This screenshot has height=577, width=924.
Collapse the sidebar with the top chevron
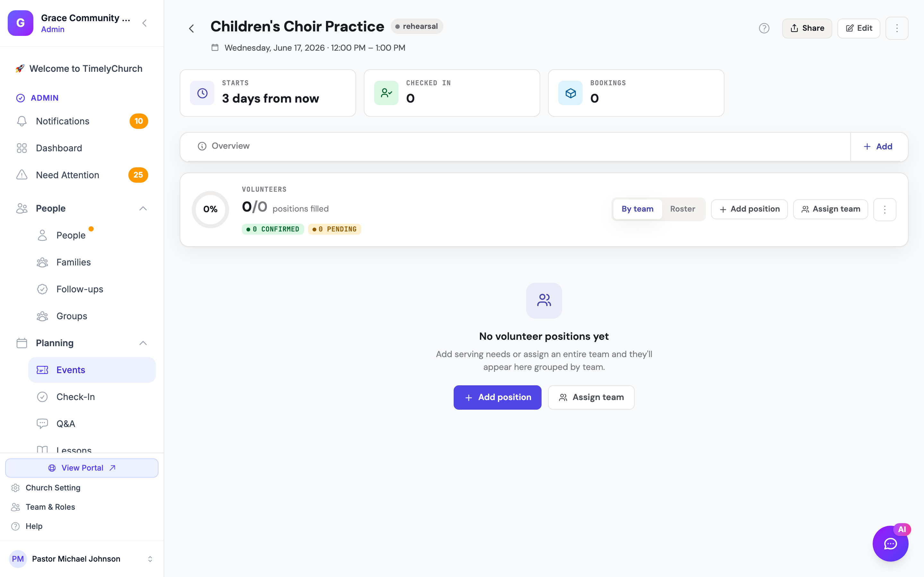click(145, 23)
